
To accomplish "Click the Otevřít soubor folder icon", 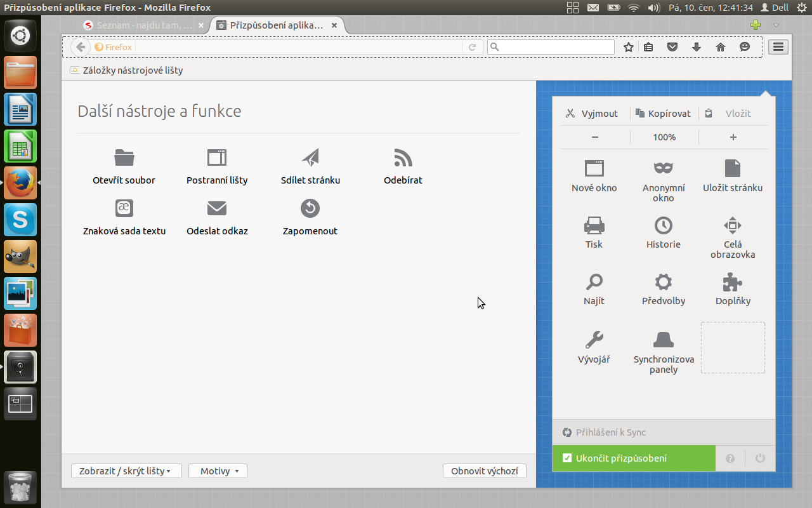I will point(124,157).
